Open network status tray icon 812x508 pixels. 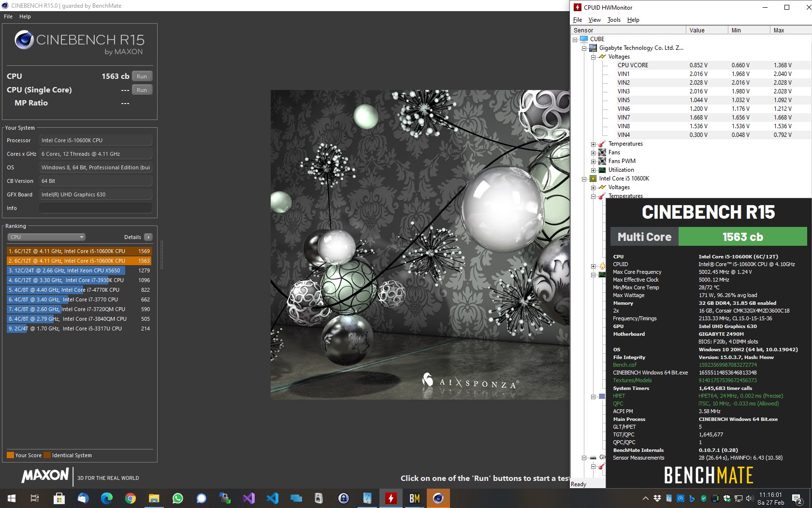click(x=738, y=498)
